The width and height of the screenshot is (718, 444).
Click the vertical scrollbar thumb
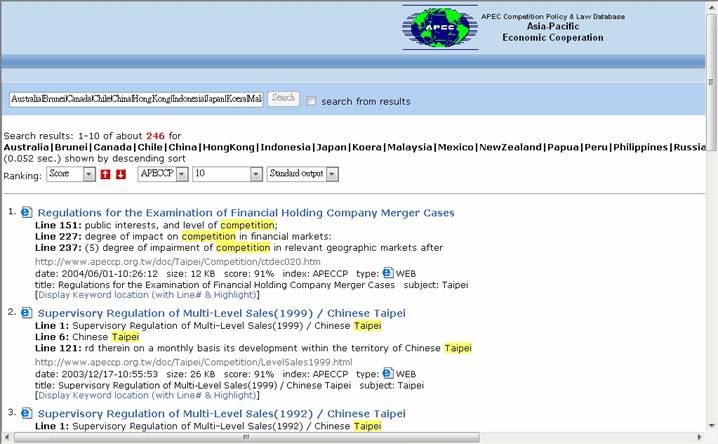click(711, 81)
